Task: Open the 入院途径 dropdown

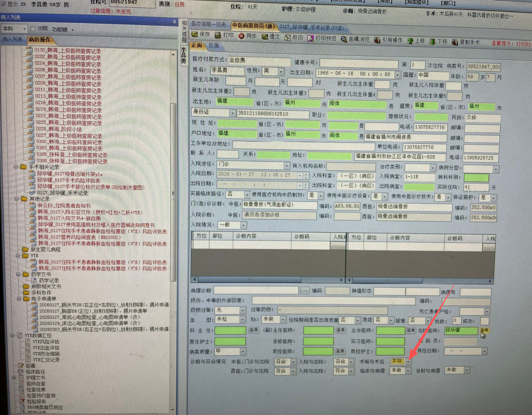Action: click(x=287, y=166)
